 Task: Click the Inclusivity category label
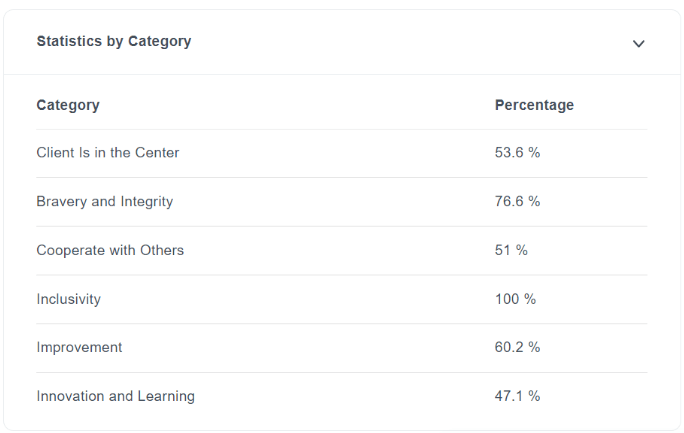click(68, 299)
